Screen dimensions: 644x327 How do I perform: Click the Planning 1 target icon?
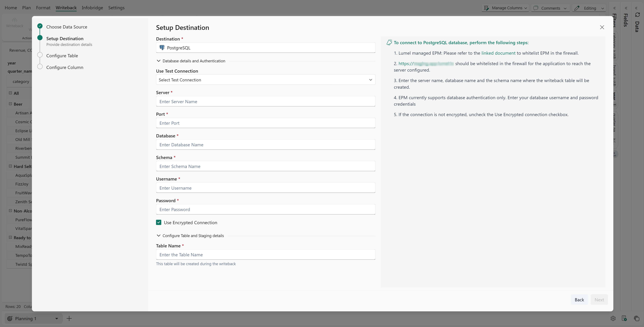10,318
